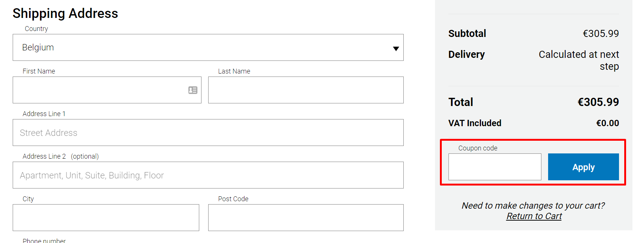Click the Street Address input field

pos(208,133)
